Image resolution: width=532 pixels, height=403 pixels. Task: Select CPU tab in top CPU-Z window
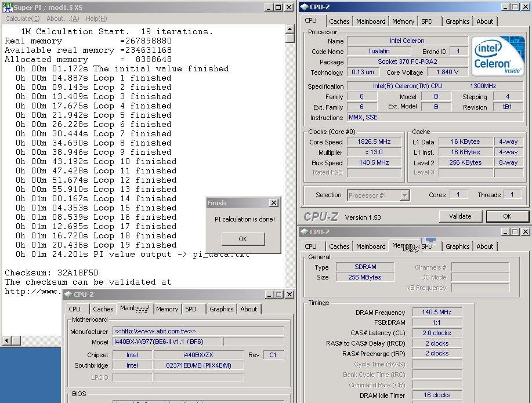pos(311,20)
